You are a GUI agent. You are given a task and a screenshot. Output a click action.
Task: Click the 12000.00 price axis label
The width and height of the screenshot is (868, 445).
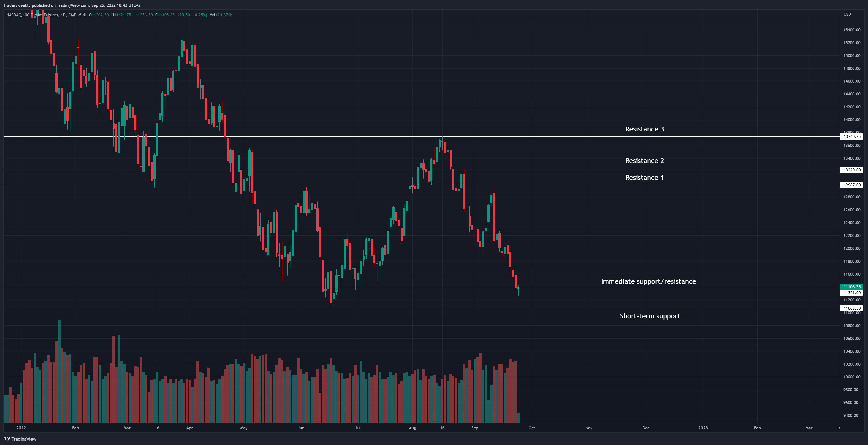[x=852, y=248]
